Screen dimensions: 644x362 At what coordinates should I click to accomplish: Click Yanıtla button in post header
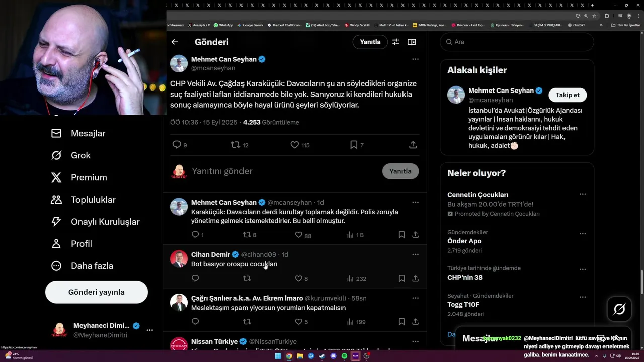click(370, 42)
